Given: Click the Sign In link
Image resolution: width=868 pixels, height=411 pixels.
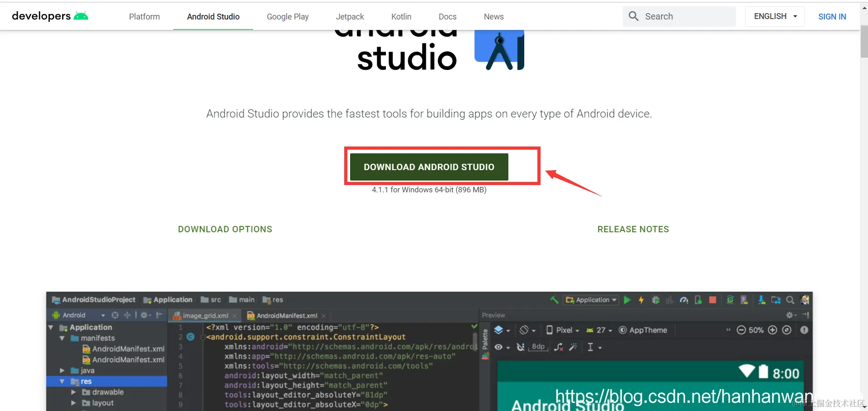Looking at the screenshot, I should pos(832,17).
